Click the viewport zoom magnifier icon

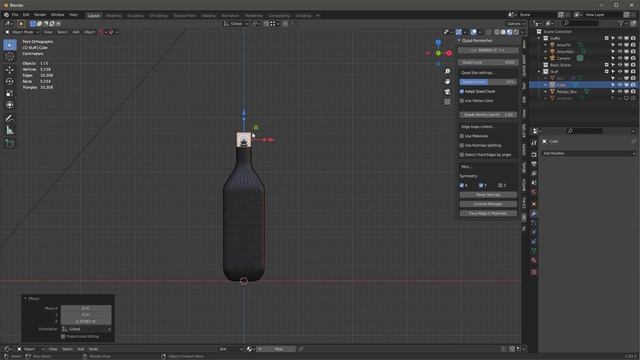(x=447, y=71)
